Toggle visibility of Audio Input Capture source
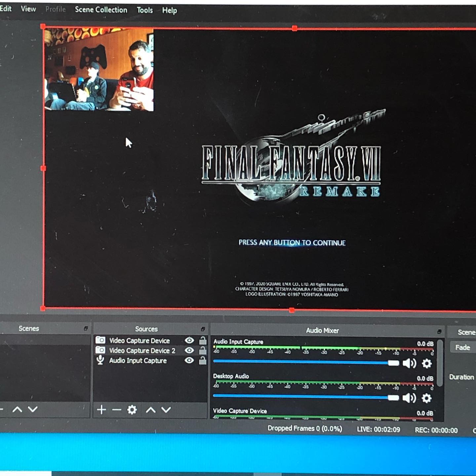476x476 pixels. (189, 360)
